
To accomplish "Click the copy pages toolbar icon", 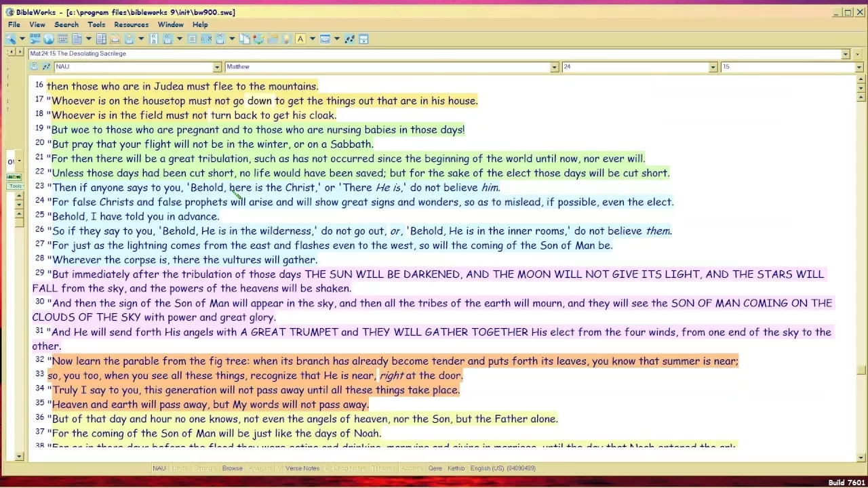I will 244,39.
